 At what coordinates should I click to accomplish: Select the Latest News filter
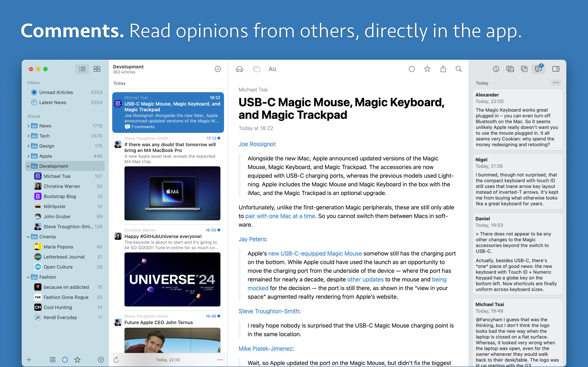(52, 102)
